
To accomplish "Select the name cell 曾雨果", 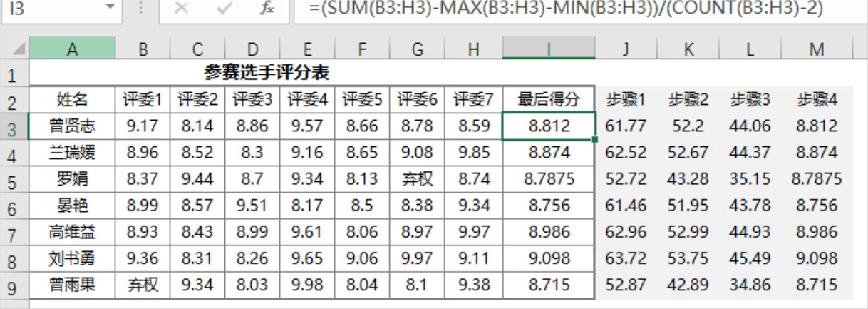I will pos(72,285).
